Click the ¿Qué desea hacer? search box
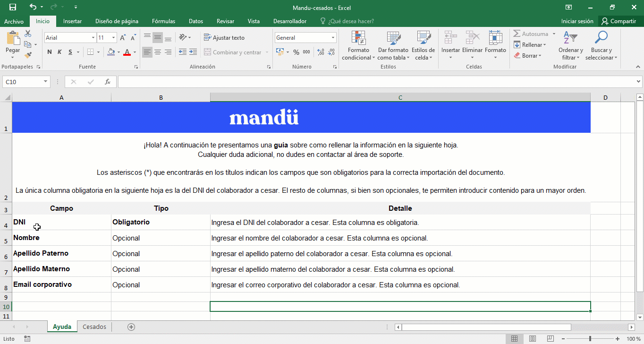The height and width of the screenshot is (344, 644). (347, 21)
